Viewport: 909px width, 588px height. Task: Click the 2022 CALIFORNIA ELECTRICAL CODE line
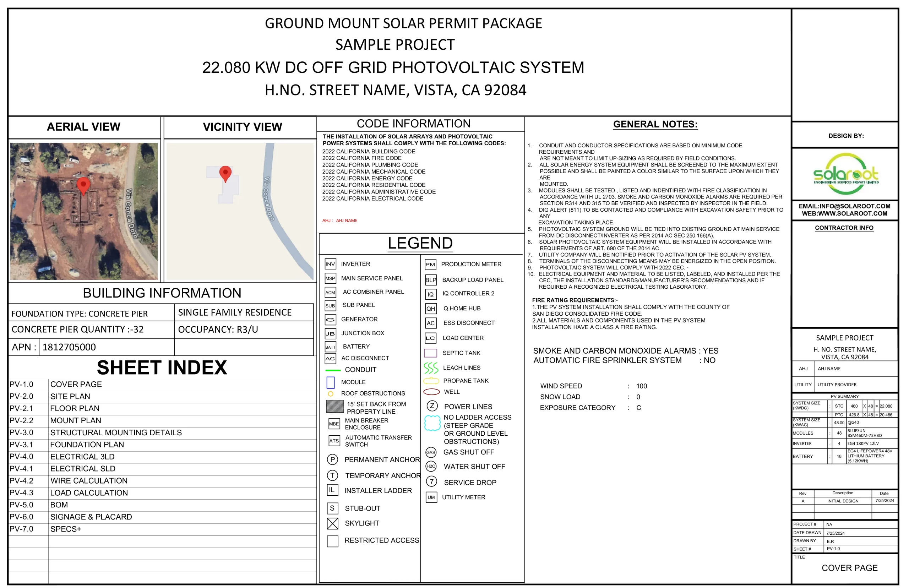point(372,198)
